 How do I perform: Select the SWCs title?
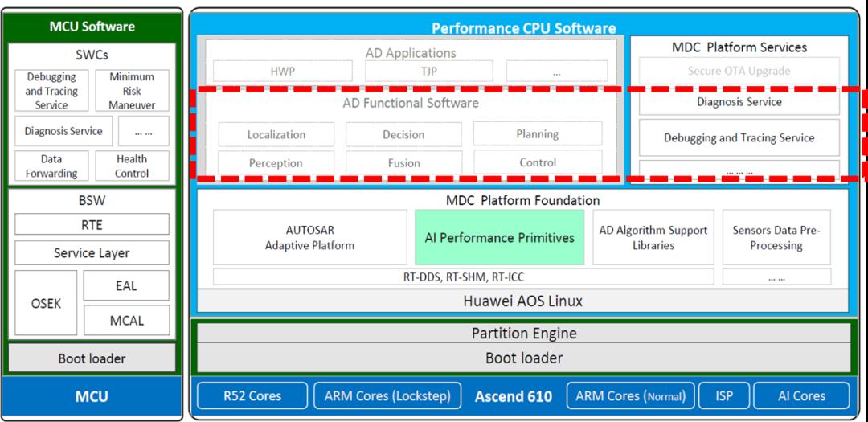(x=92, y=55)
